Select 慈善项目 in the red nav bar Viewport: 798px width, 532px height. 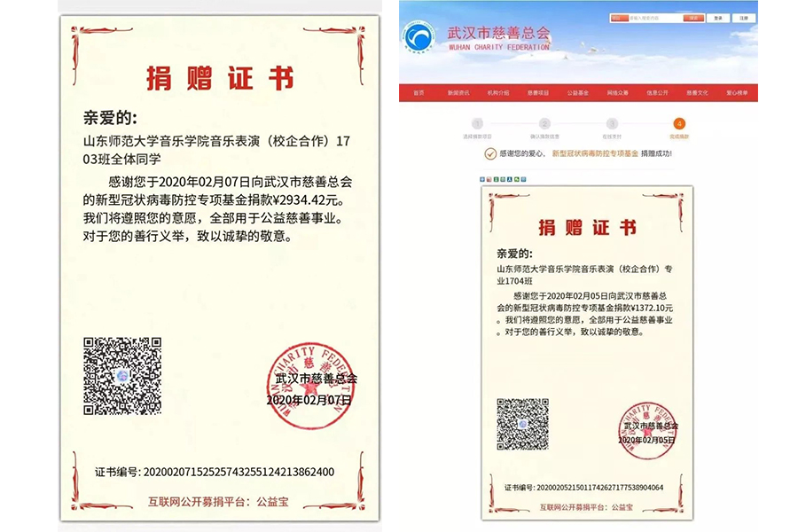538,93
